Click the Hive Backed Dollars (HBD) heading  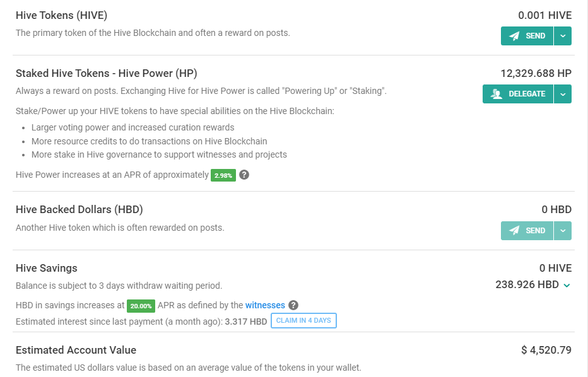[x=79, y=209]
